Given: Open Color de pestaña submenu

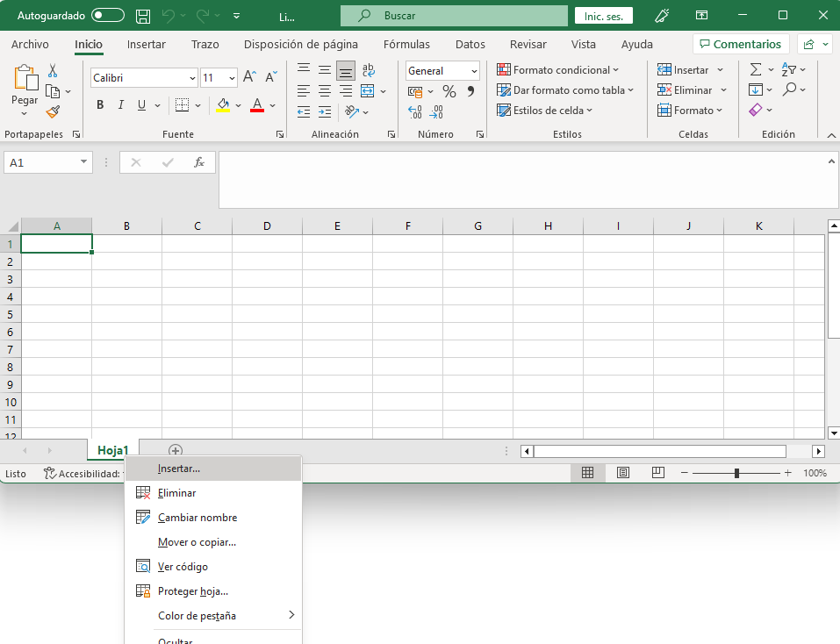Looking at the screenshot, I should pyautogui.click(x=214, y=616).
